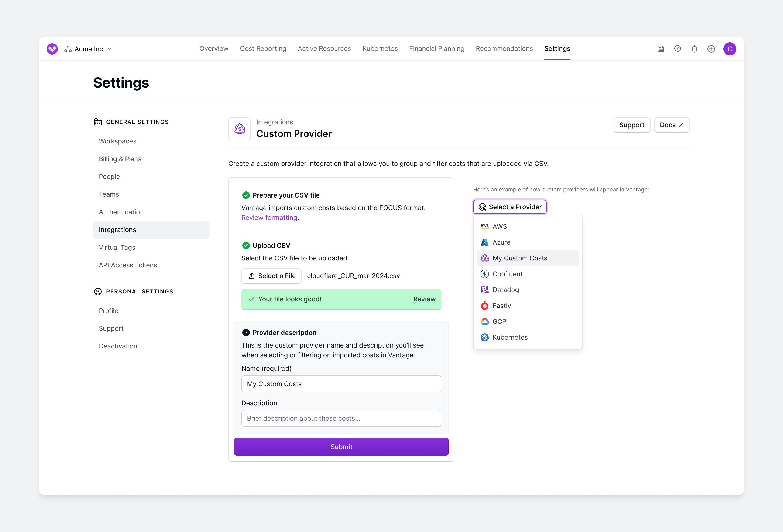Click the document icon in the header
The width and height of the screenshot is (783, 532).
(661, 49)
